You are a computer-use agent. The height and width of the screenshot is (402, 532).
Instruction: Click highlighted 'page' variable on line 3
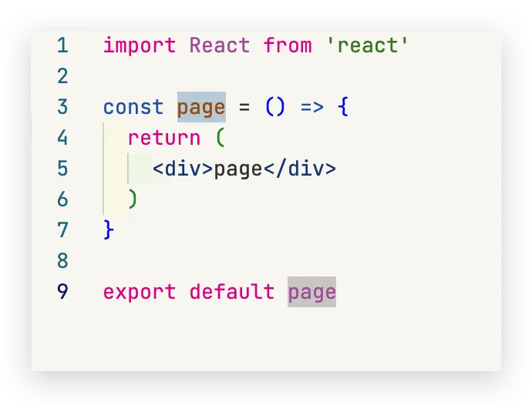click(201, 107)
